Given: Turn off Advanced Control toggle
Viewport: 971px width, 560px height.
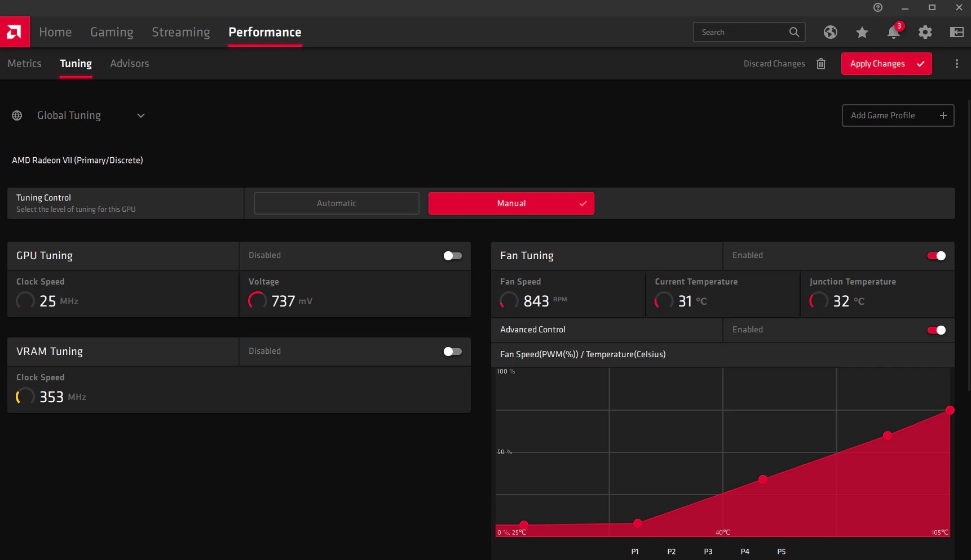Looking at the screenshot, I should [937, 330].
